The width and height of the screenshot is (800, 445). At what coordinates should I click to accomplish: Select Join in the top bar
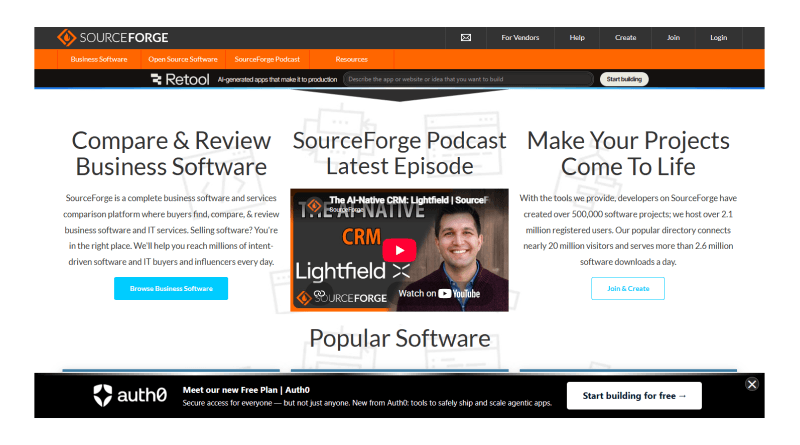673,38
